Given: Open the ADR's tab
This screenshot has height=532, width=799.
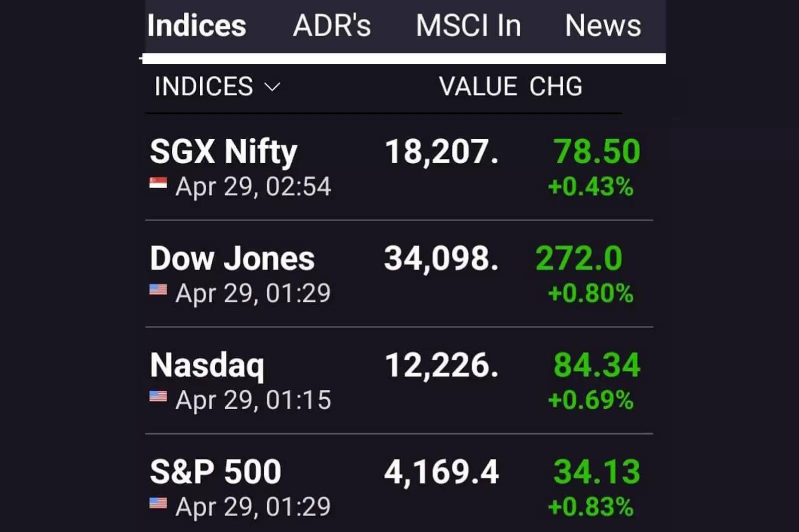Looking at the screenshot, I should [332, 26].
